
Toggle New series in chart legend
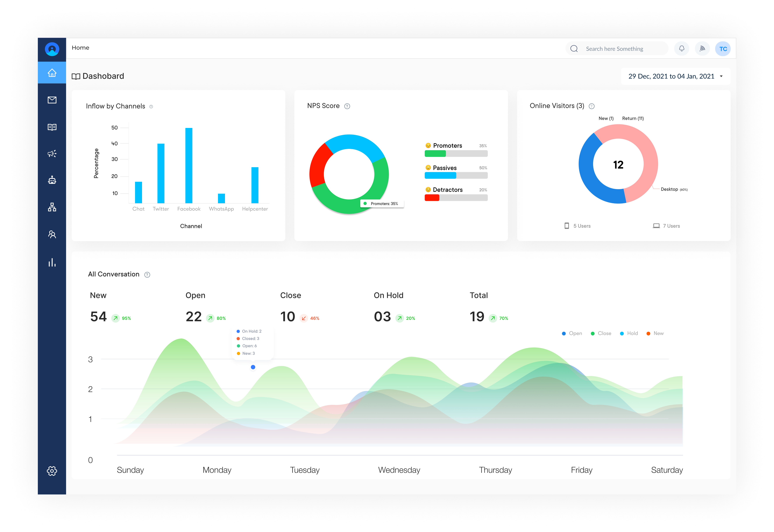coord(655,333)
